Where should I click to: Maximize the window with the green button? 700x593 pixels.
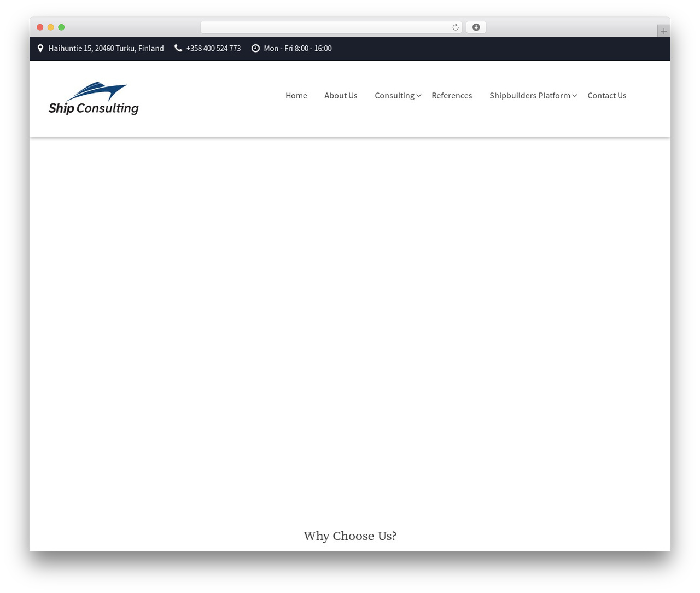[61, 27]
